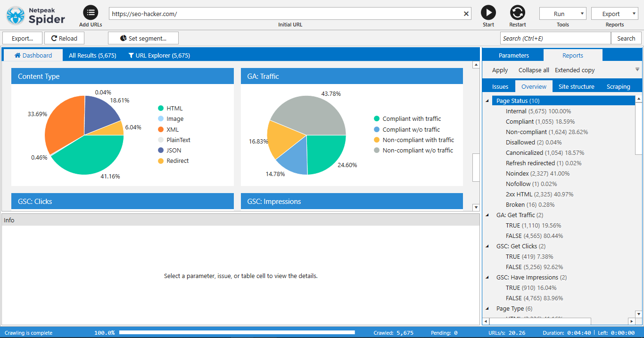Open the Site structure tab
Viewport: 644px width, 338px height.
coord(576,86)
